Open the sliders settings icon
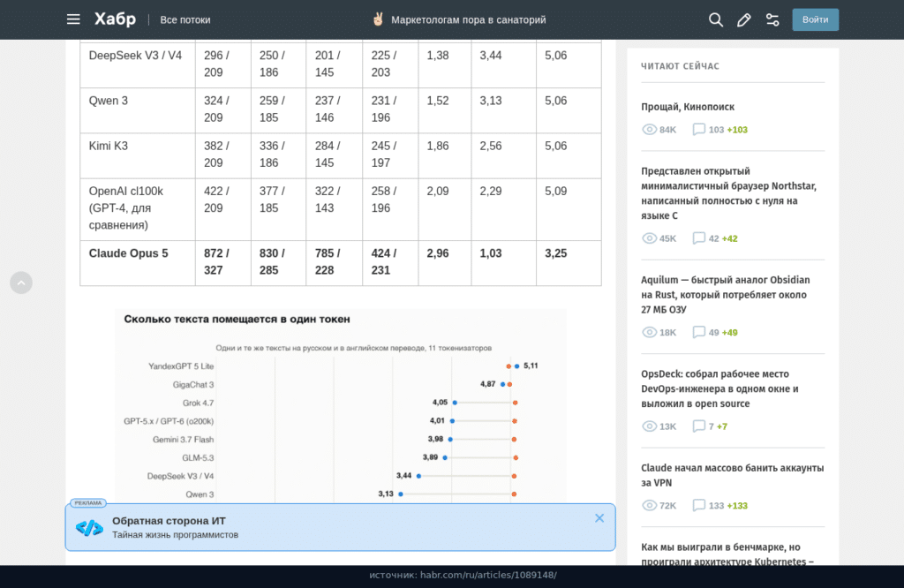904x588 pixels. 772,19
